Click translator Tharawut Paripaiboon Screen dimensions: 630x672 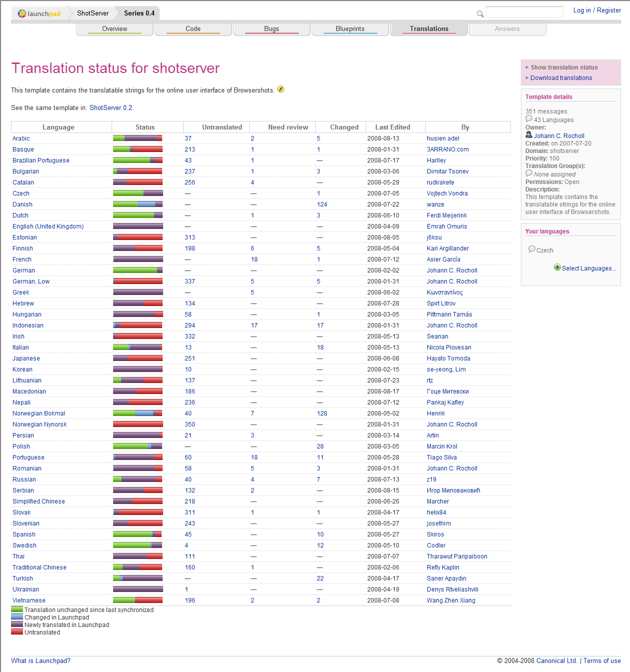[457, 556]
